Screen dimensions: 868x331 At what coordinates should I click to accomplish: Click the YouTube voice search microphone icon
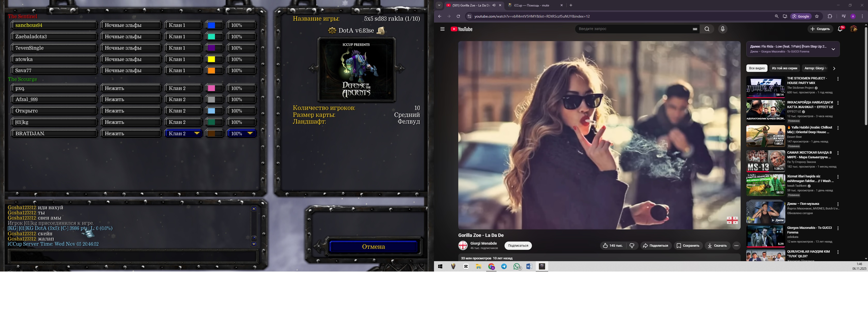coord(723,29)
